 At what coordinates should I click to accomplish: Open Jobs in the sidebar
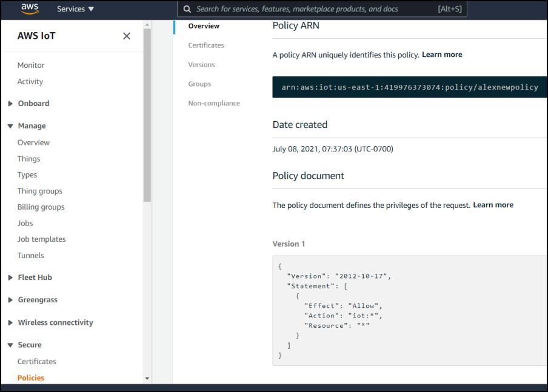[x=25, y=223]
